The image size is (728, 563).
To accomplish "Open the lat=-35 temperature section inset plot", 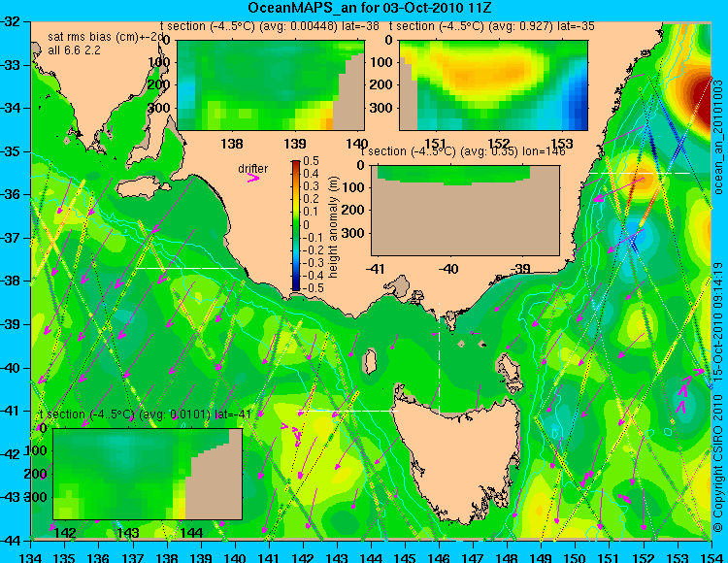I will 493,85.
